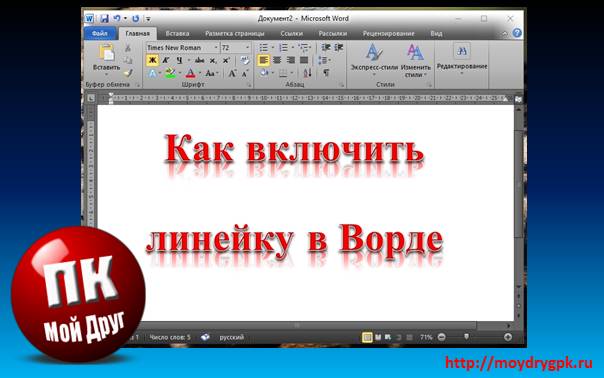Open the Times New Roman font dropdown
Screen dimensions: 604x378
pos(216,47)
